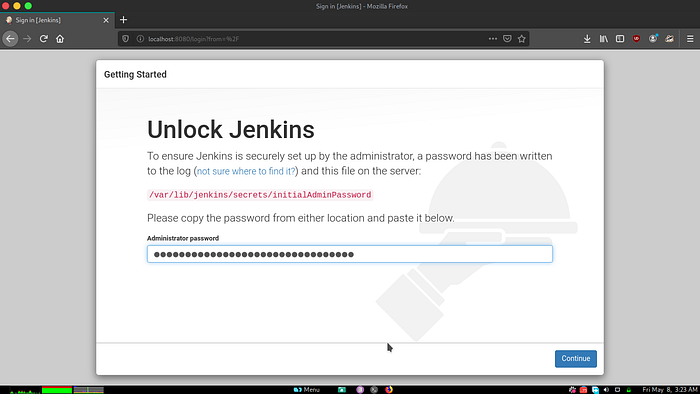Screen dimensions: 700x394
Task: Focus the Administrator password field
Action: click(350, 254)
